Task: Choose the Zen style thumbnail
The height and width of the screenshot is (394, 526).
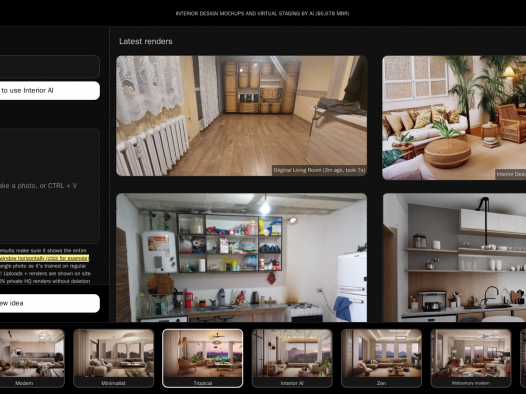Action: click(381, 358)
